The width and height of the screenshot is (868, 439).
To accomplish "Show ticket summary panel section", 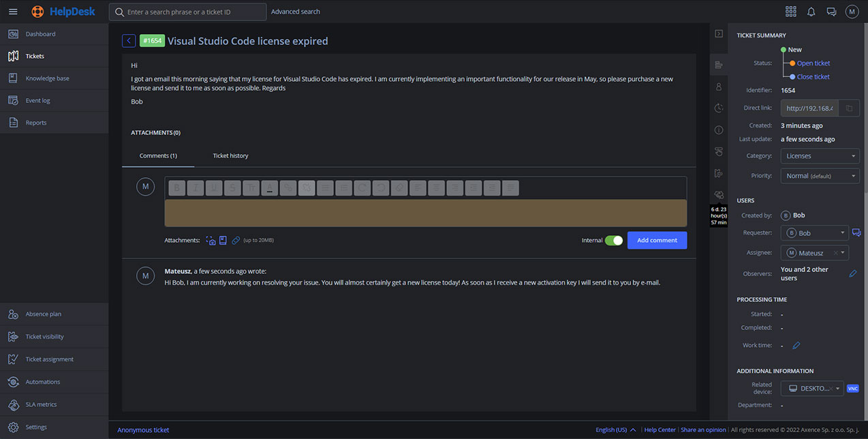I will point(719,65).
